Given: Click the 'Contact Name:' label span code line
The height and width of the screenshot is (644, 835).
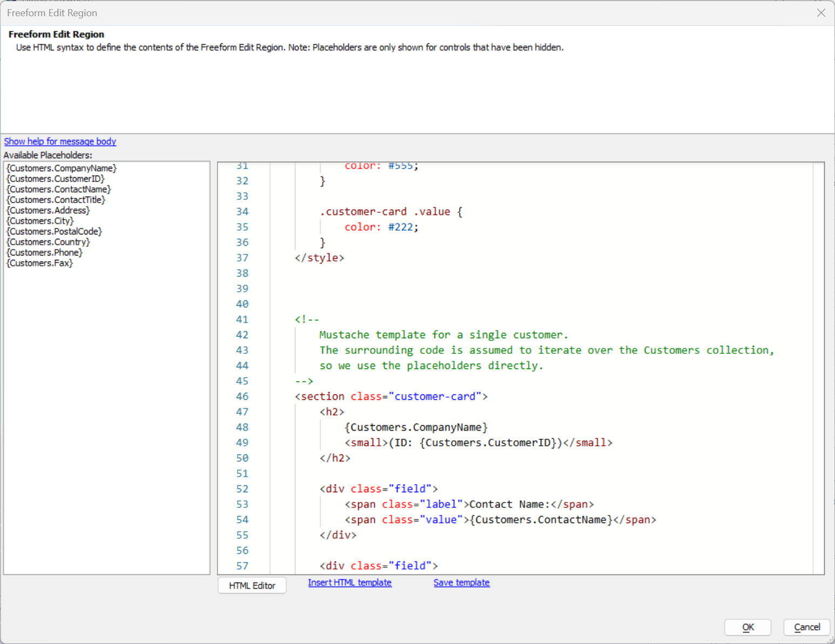Looking at the screenshot, I should 469,504.
